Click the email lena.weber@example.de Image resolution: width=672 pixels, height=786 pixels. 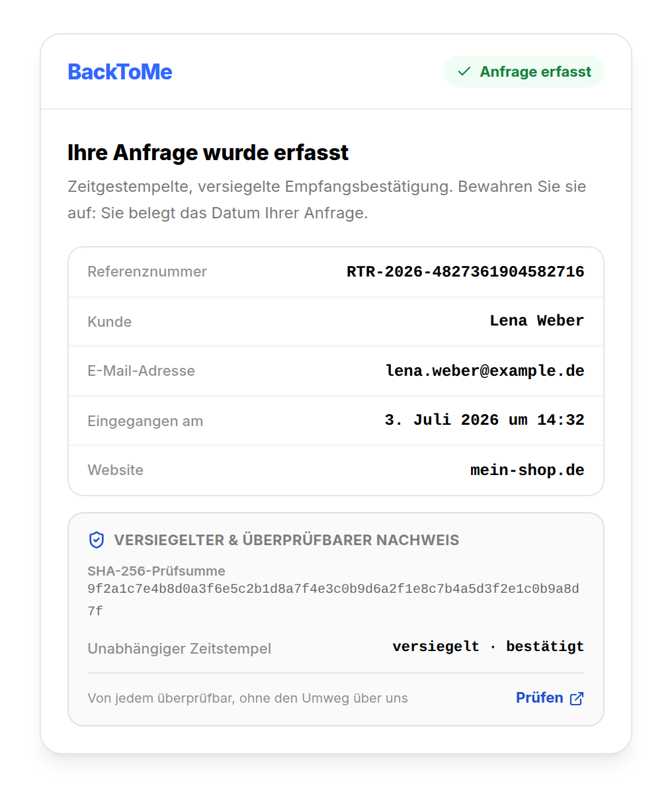485,371
